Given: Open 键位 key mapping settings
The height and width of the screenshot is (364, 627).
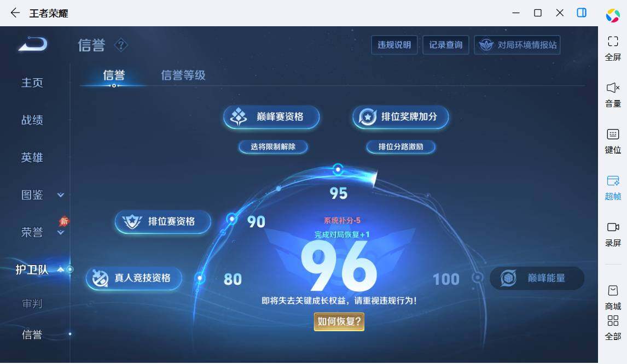Looking at the screenshot, I should 613,141.
